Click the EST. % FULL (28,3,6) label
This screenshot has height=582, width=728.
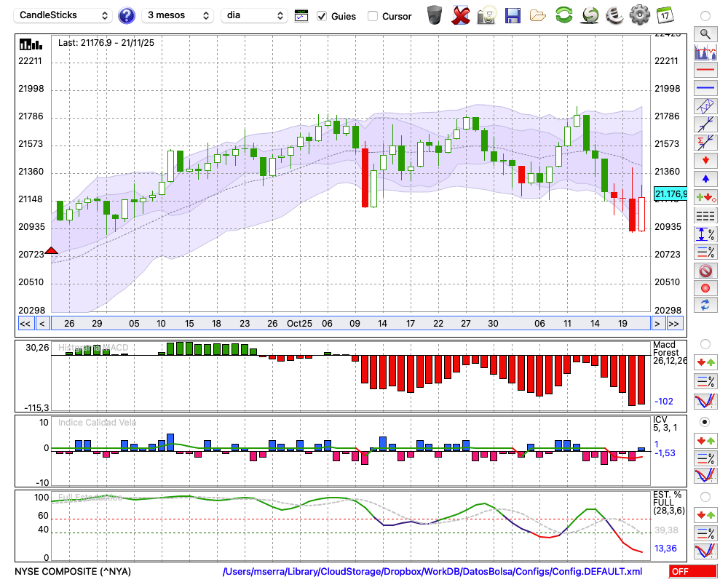(668, 503)
